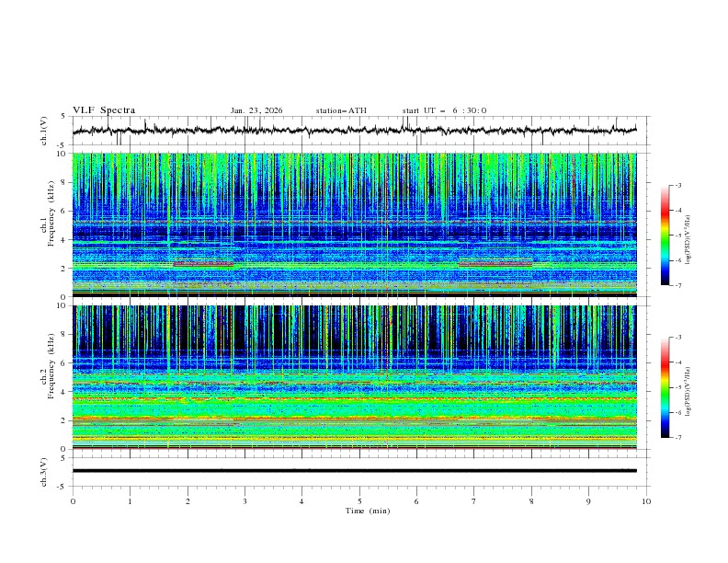Click the "ch.3(V)" waveform axis label

44,472
